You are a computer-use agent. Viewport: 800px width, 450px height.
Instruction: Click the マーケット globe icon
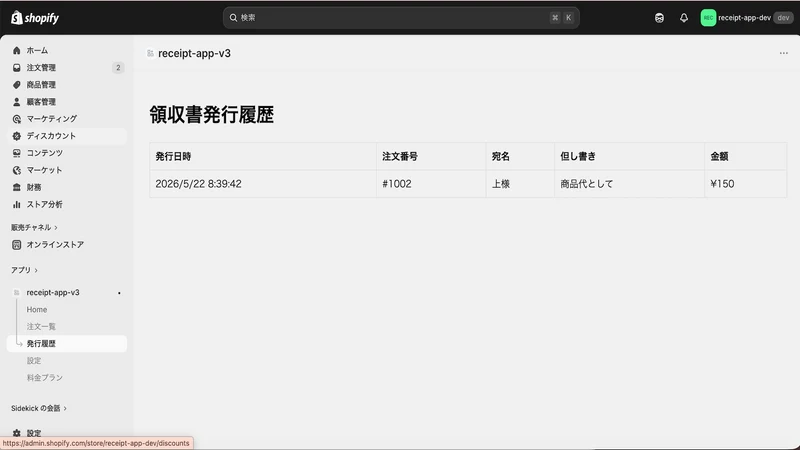[17, 170]
